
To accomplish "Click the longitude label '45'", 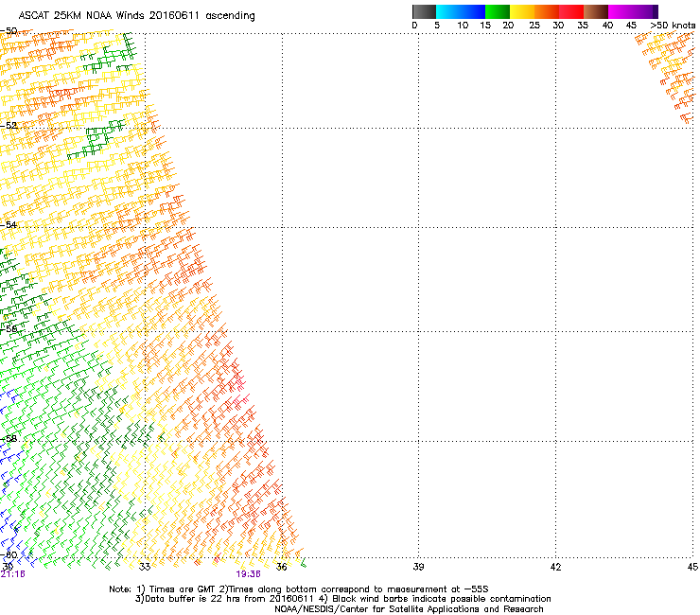I will [x=692, y=567].
